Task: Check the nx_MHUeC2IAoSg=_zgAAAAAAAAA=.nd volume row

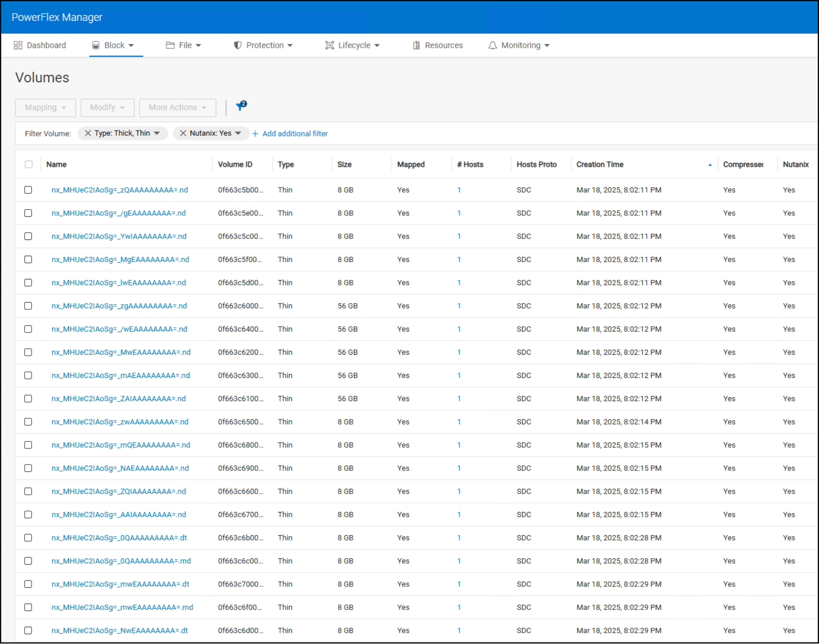Action: point(28,305)
